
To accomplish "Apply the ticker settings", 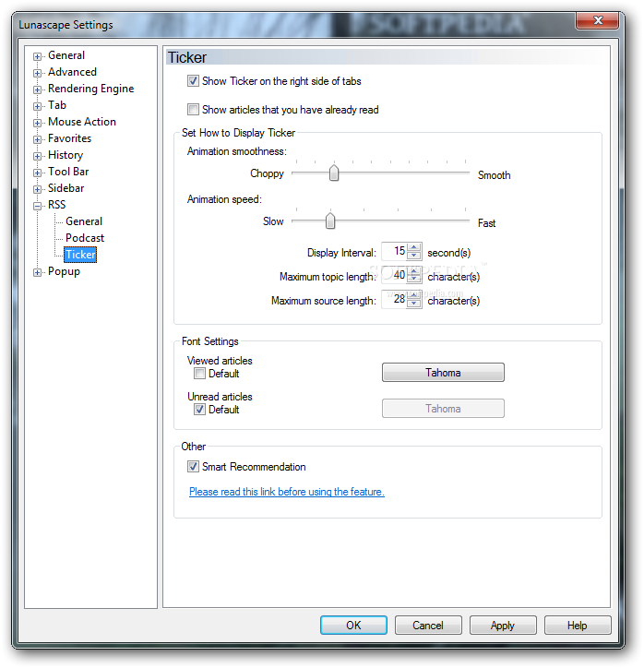I will click(x=503, y=625).
